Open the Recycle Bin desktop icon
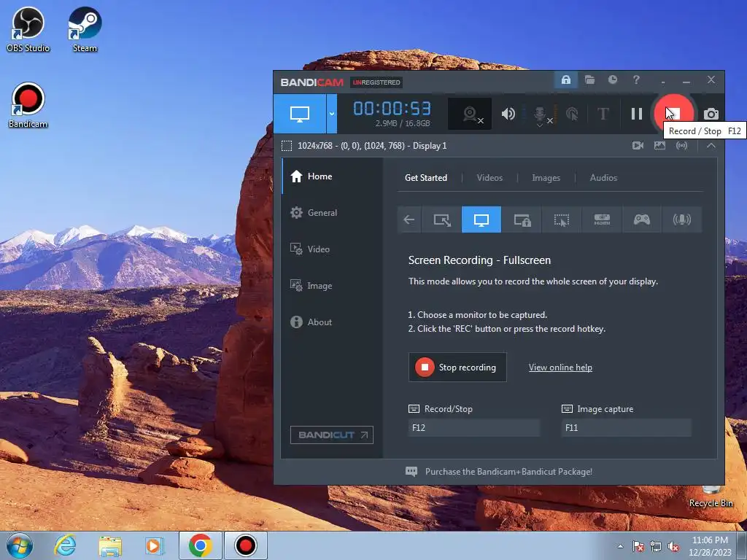The image size is (747, 560). pyautogui.click(x=711, y=496)
